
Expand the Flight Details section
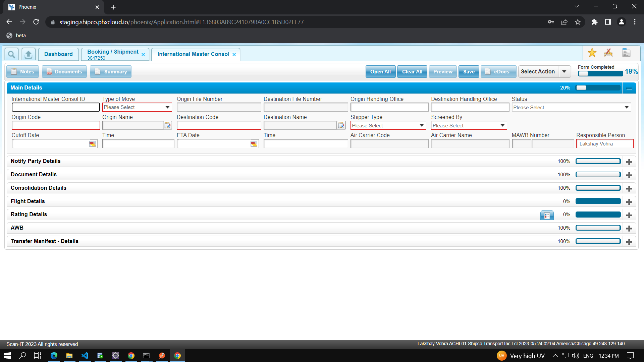click(x=630, y=202)
